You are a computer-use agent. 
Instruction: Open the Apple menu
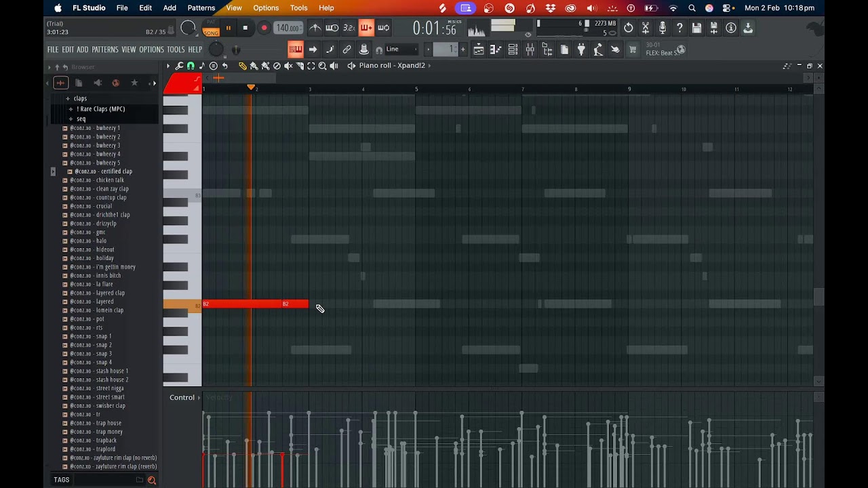[58, 8]
